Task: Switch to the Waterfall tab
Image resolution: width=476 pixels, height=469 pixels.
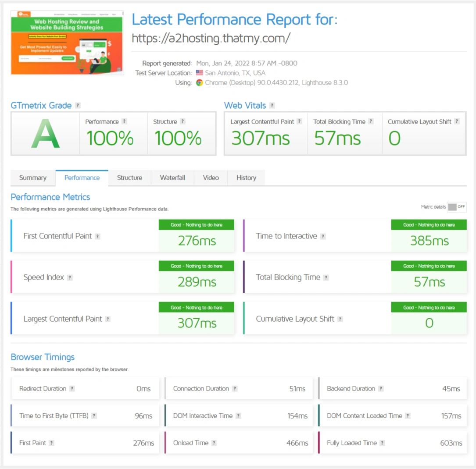Action: tap(172, 178)
